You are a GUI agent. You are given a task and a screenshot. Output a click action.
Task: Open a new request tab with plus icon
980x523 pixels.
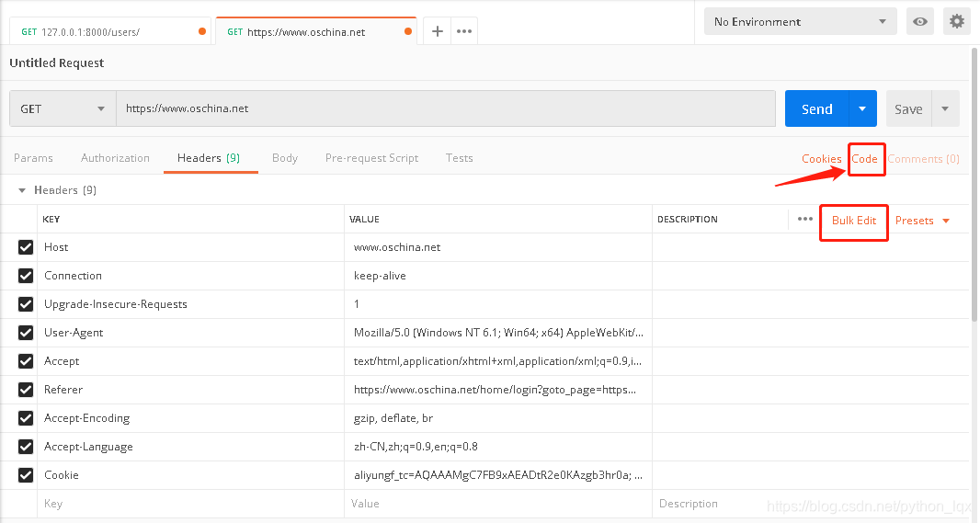438,31
